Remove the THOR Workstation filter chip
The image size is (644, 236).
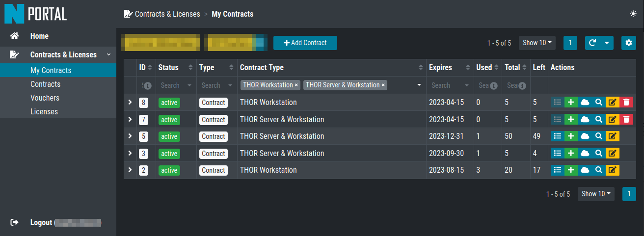(x=296, y=85)
